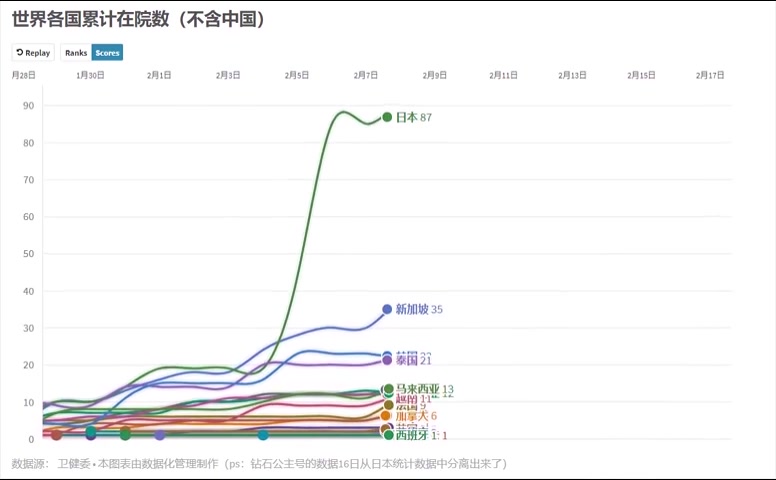Click the 新加坡 35 line label
776x480 pixels.
419,310
